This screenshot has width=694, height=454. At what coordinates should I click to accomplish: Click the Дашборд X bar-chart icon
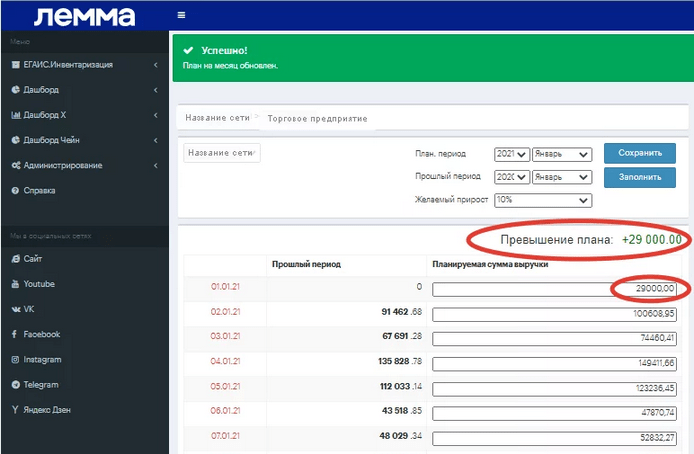(x=15, y=115)
